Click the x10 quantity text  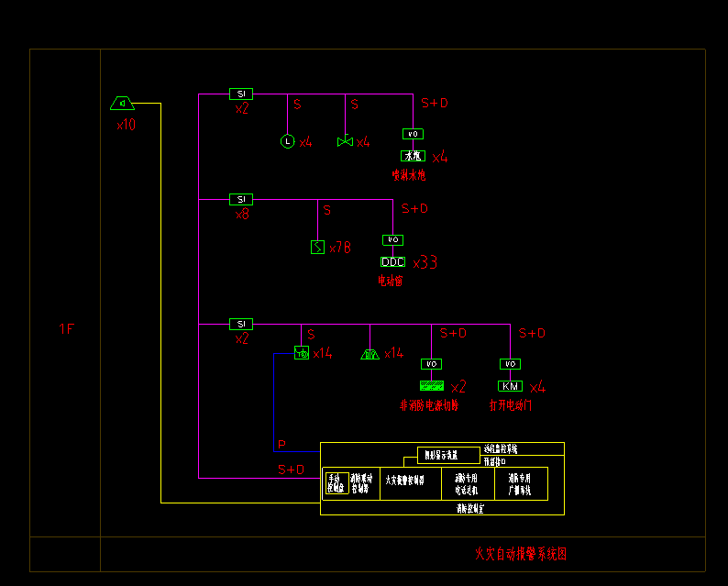[126, 125]
